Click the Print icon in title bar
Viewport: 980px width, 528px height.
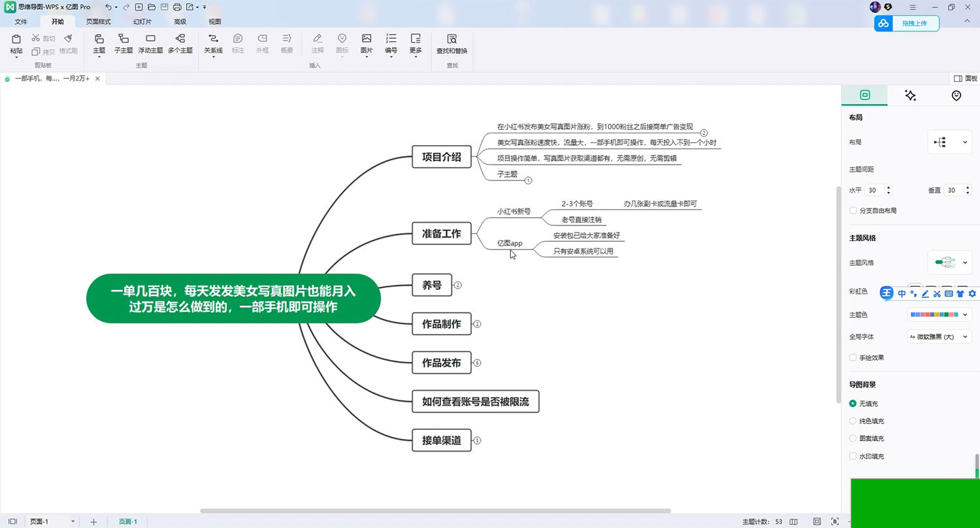pos(177,7)
